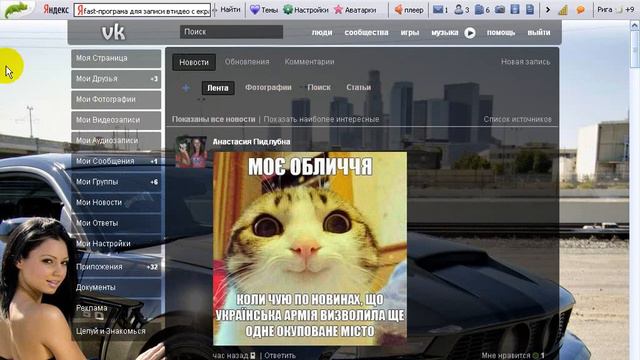Open Мои Группы in sidebar

tap(116, 182)
